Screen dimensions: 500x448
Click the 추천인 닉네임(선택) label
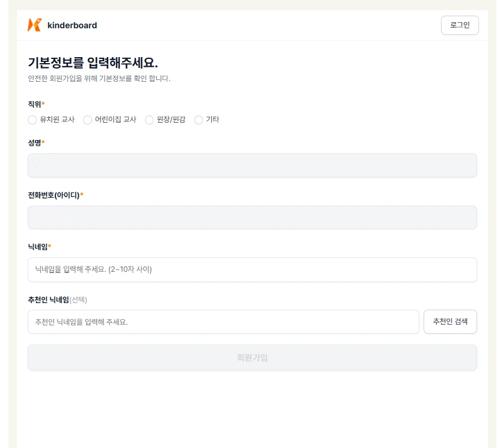click(57, 300)
